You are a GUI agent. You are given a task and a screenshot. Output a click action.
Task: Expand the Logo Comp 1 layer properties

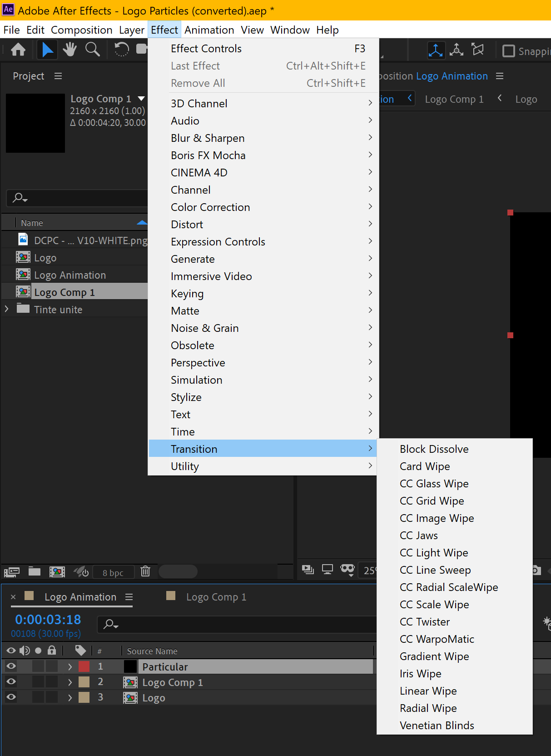tap(69, 682)
